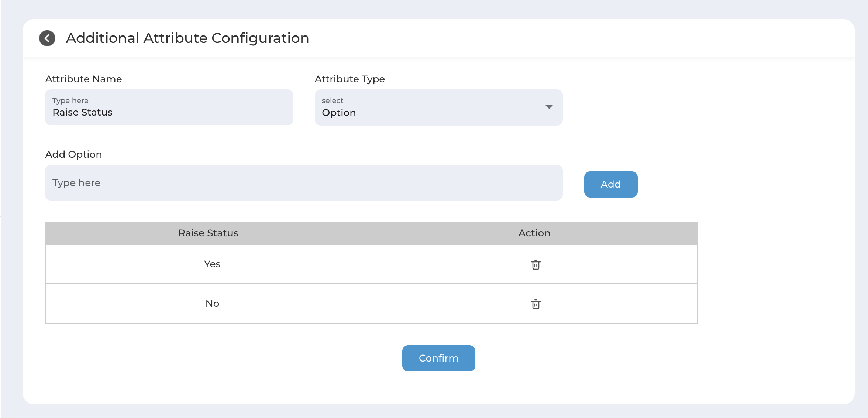Select the No row in the table

pyautogui.click(x=371, y=304)
